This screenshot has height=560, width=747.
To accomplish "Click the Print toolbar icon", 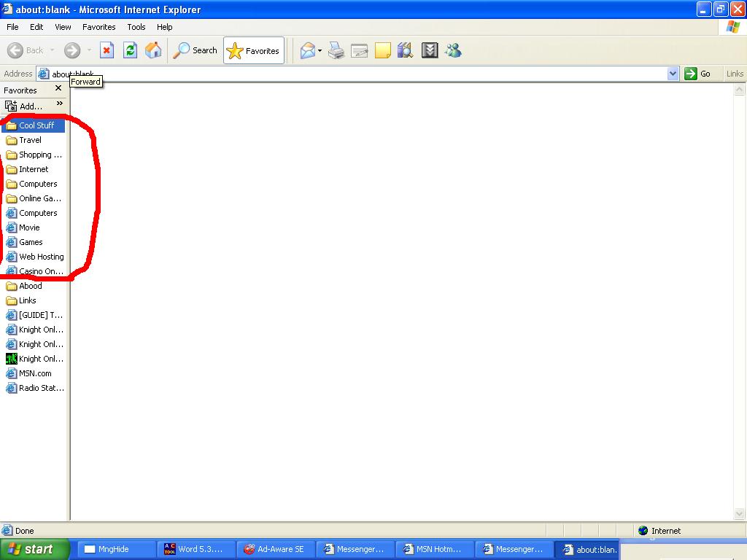I will pos(336,50).
